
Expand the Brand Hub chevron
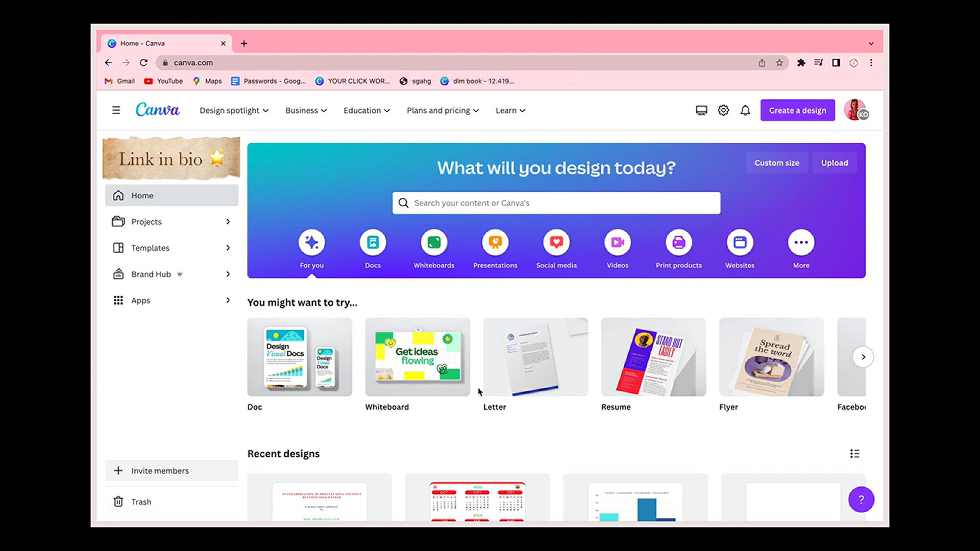(228, 274)
